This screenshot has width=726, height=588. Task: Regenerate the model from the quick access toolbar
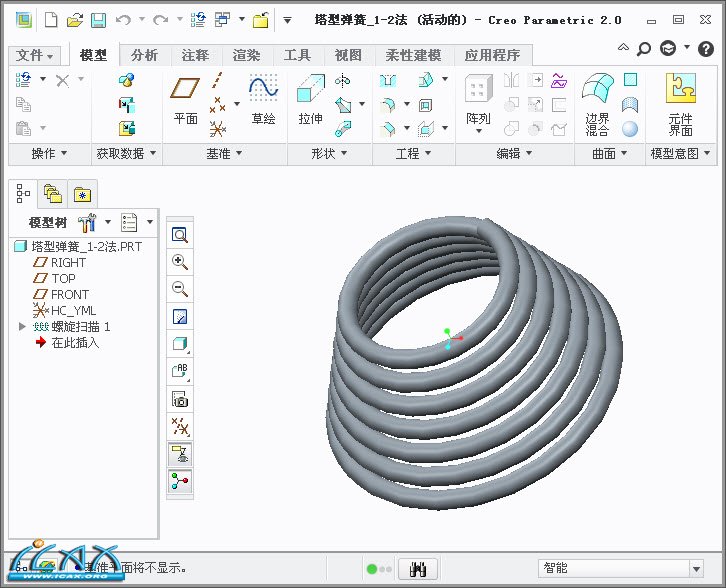click(x=198, y=20)
